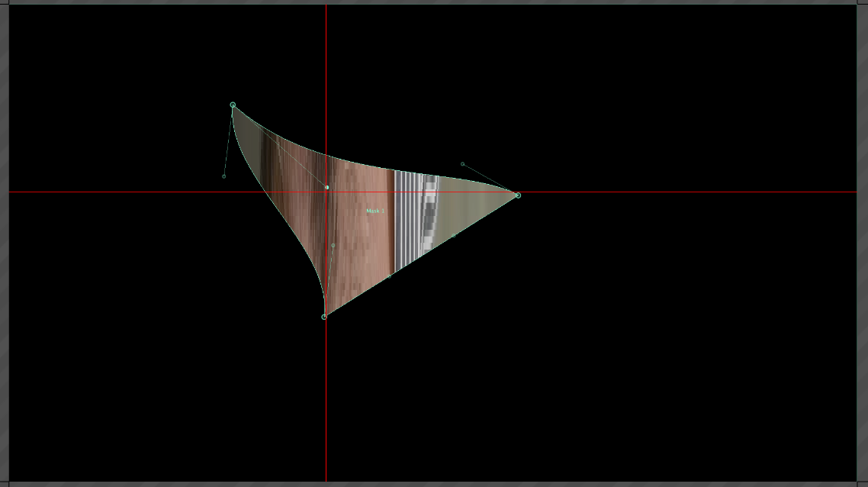Image resolution: width=868 pixels, height=487 pixels.
Task: Click the Bezier handle above the right vertex
Action: pyautogui.click(x=462, y=164)
